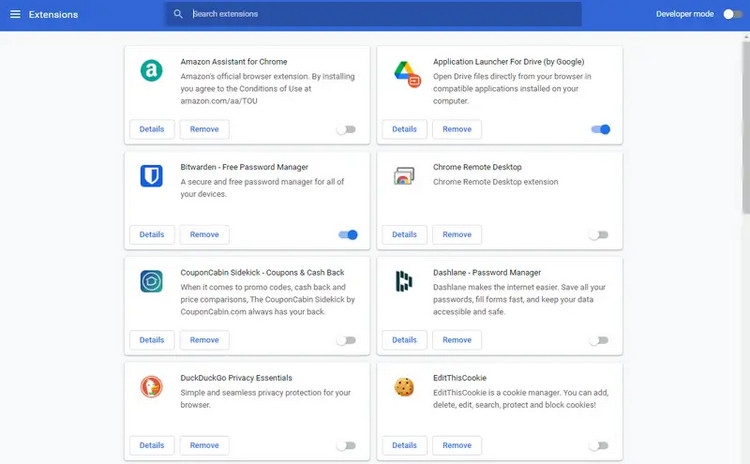Open Details for Amazon Assistant

[152, 129]
